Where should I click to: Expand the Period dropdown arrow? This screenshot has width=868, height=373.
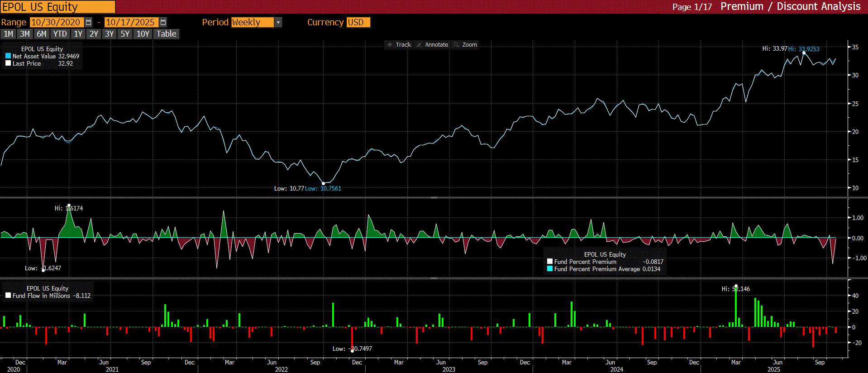[x=278, y=22]
